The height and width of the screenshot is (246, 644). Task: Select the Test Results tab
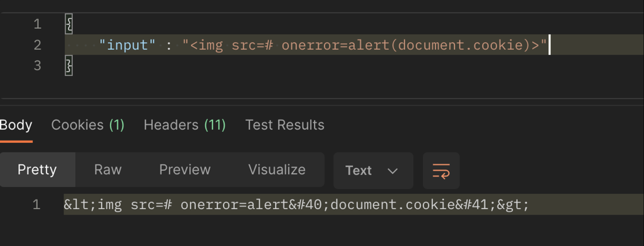click(284, 125)
